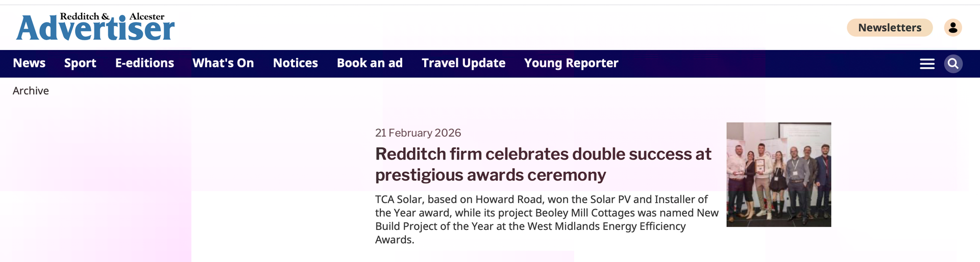Open the Sport menu item

pos(80,63)
